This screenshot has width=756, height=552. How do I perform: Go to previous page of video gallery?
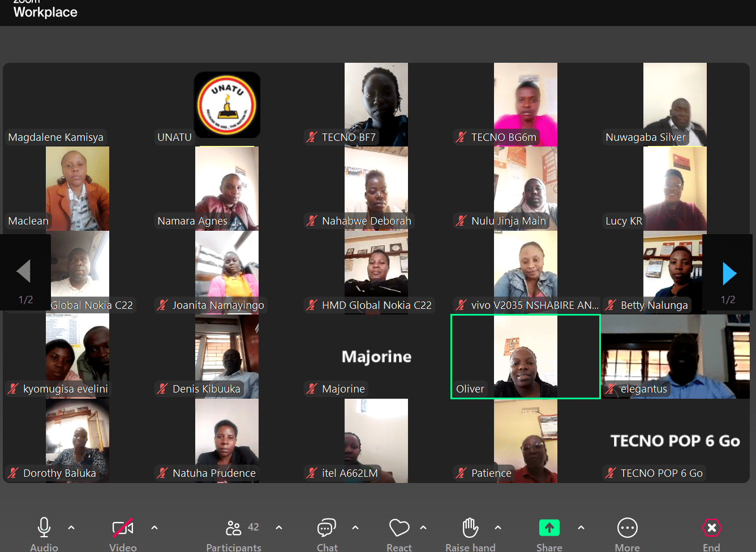tap(24, 271)
